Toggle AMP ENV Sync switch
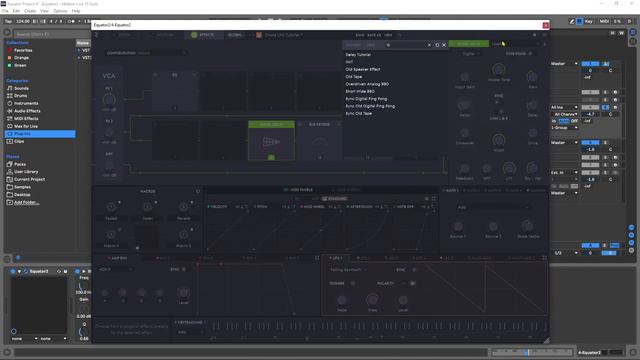 point(184,269)
